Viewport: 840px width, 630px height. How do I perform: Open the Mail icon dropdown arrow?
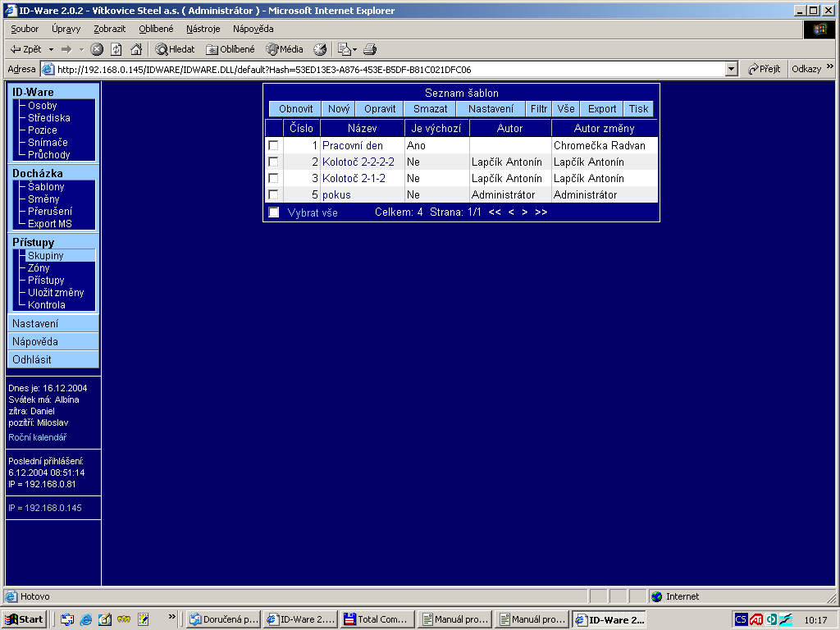click(354, 49)
